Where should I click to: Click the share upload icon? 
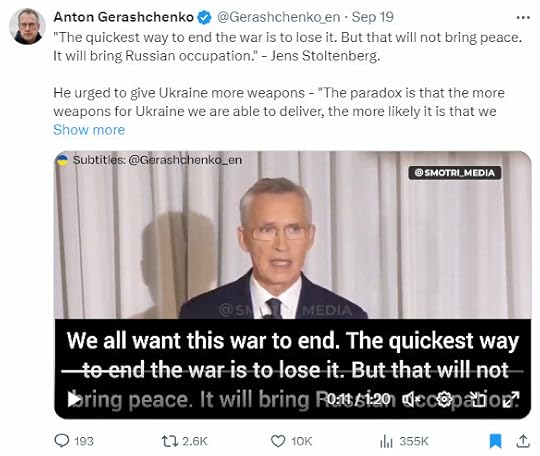click(523, 441)
